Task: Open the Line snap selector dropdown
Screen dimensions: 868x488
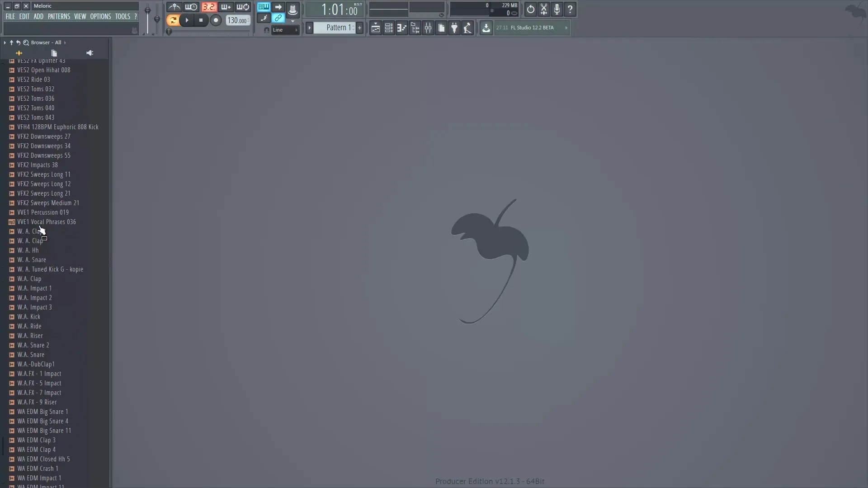Action: [x=285, y=30]
